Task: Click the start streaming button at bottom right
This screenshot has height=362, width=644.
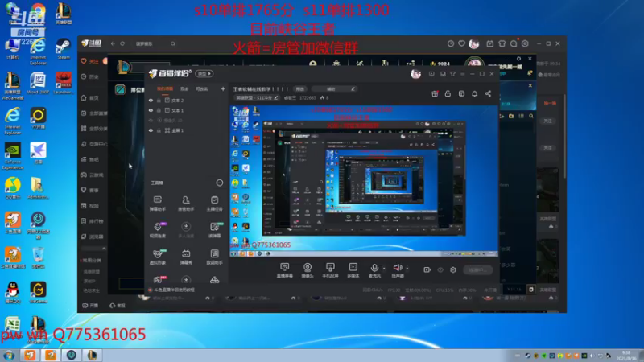Action: [x=478, y=270]
